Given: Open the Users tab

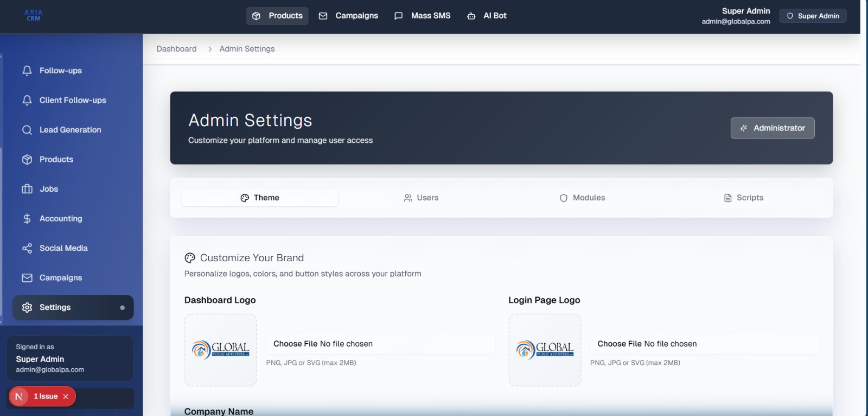Looking at the screenshot, I should pyautogui.click(x=421, y=198).
